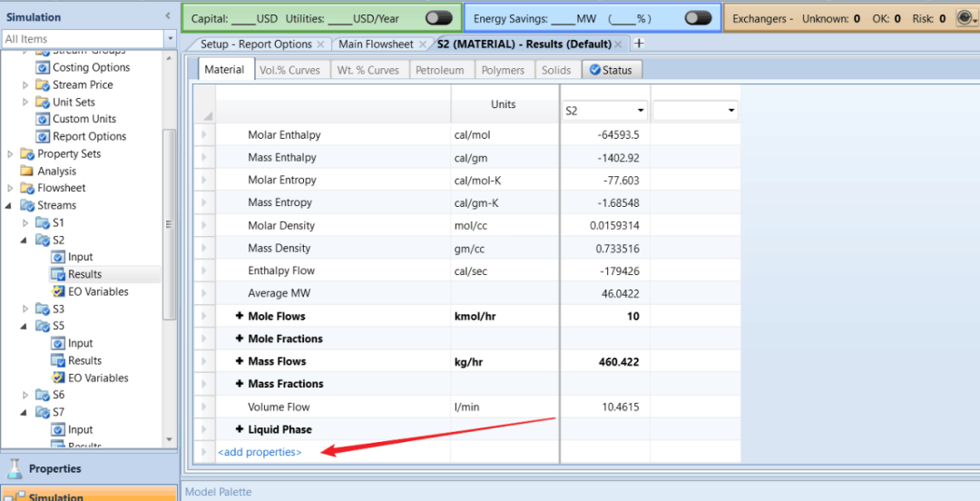The width and height of the screenshot is (980, 501).
Task: Click the S5 stream folder icon
Action: pyautogui.click(x=43, y=326)
